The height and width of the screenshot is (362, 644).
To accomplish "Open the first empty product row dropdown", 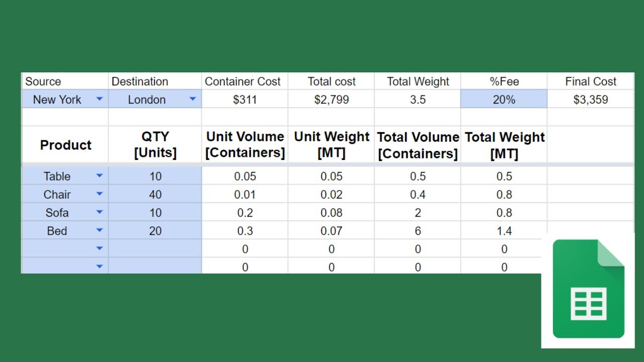I will click(x=100, y=248).
